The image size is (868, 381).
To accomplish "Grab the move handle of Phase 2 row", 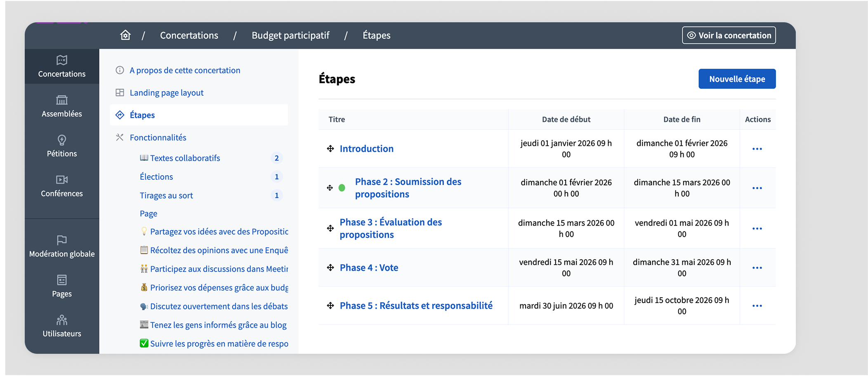I will [330, 188].
